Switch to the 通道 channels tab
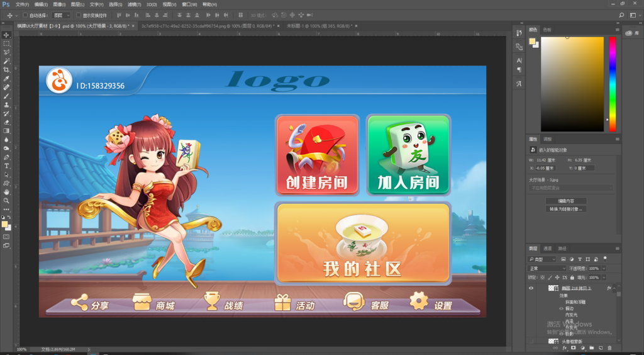This screenshot has width=644, height=355. [x=548, y=249]
